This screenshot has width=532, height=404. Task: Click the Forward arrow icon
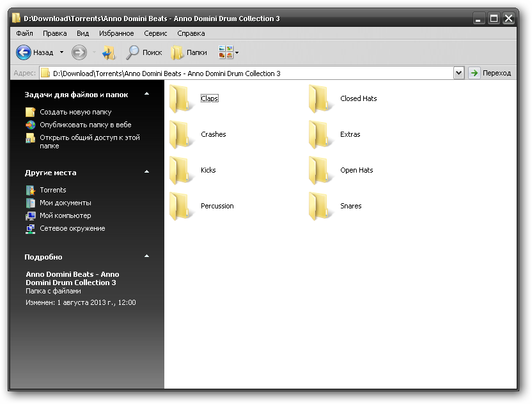point(79,52)
